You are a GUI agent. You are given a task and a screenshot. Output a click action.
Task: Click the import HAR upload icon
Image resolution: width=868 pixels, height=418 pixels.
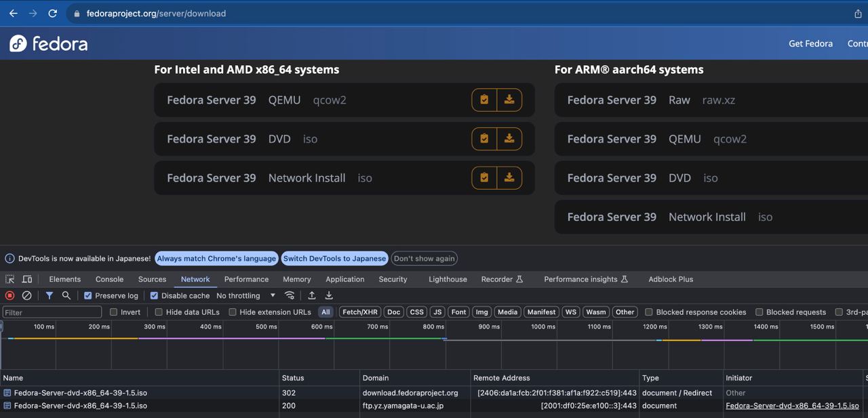coord(312,295)
